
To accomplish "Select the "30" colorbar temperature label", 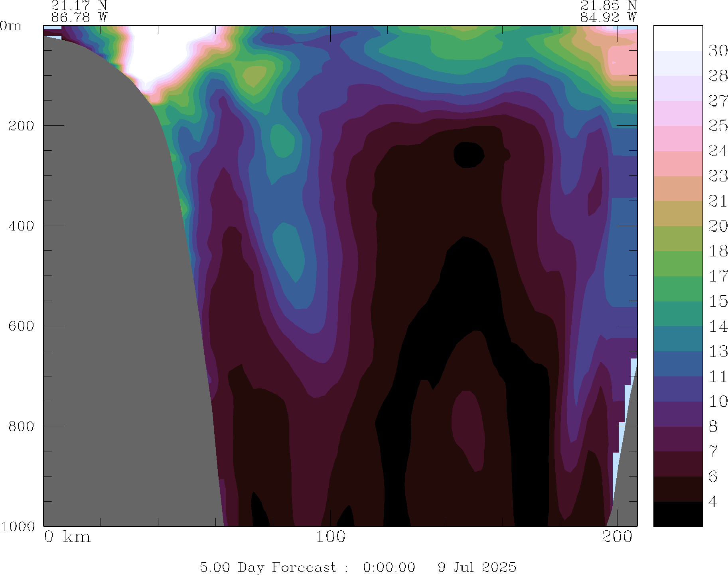I will click(x=718, y=51).
